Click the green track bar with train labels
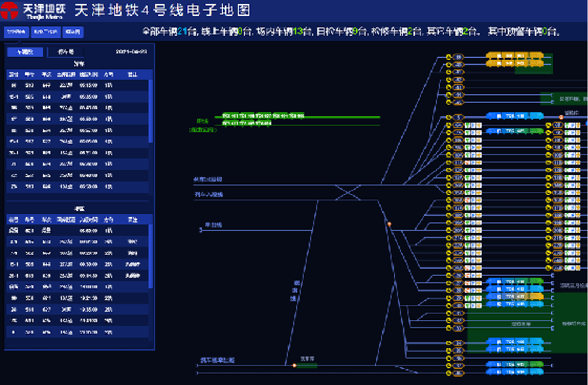 pyautogui.click(x=297, y=117)
